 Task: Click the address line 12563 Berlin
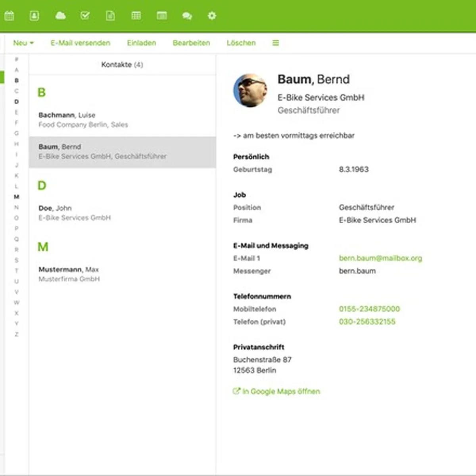click(255, 370)
